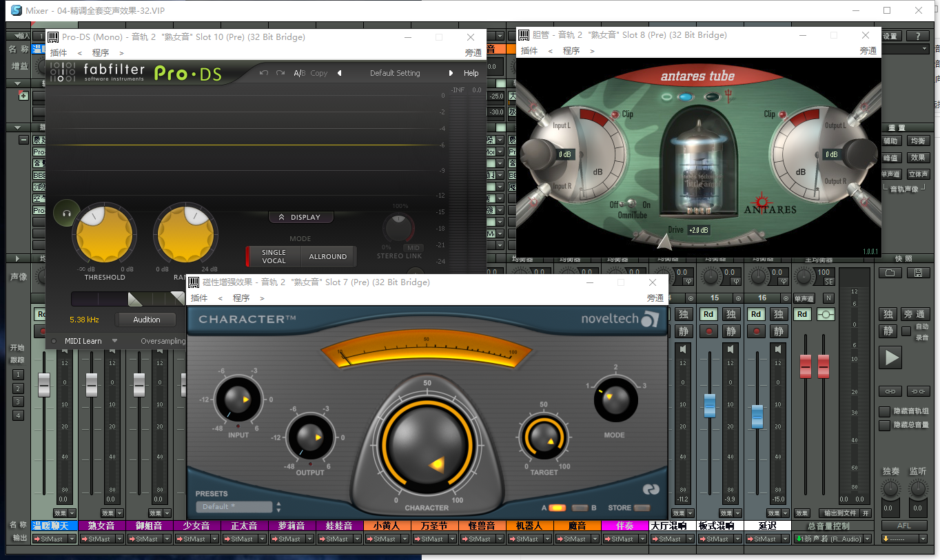
Task: Go to previous preset in Pro-DS
Action: pyautogui.click(x=339, y=73)
